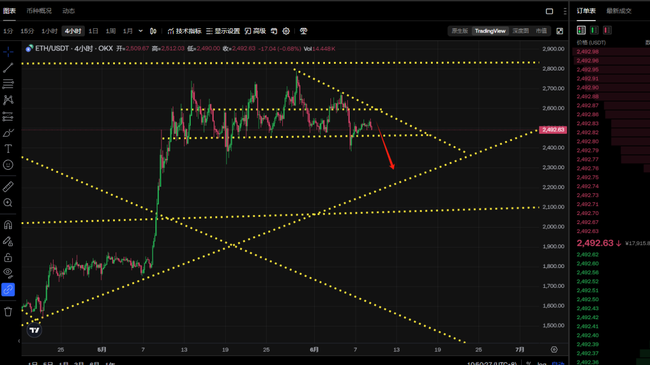
Task: Open 技术指标 indicators button
Action: (184, 31)
